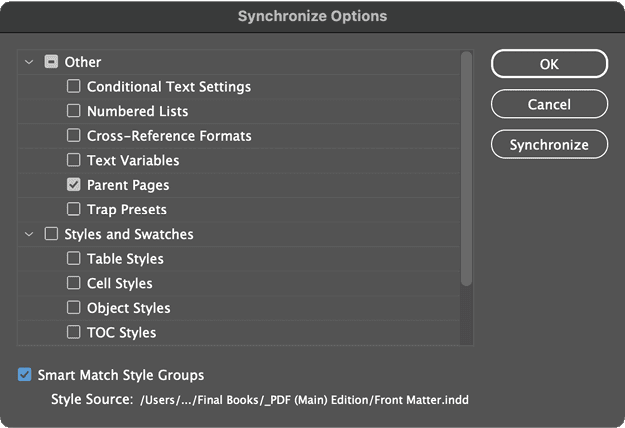
Task: Disable Smart Match Style Groups
Action: click(25, 375)
